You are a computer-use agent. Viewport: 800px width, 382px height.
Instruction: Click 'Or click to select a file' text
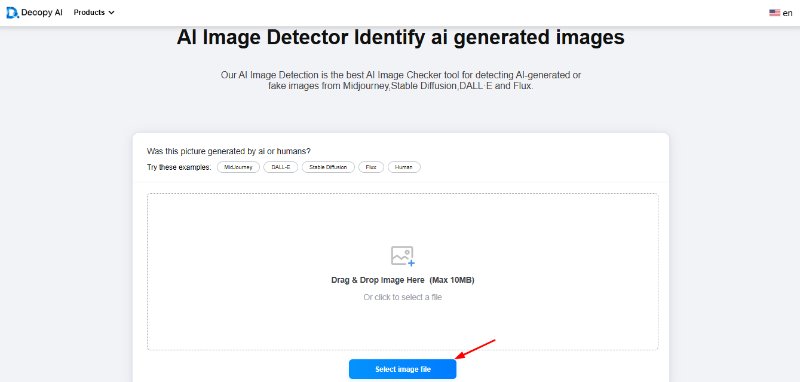click(403, 297)
